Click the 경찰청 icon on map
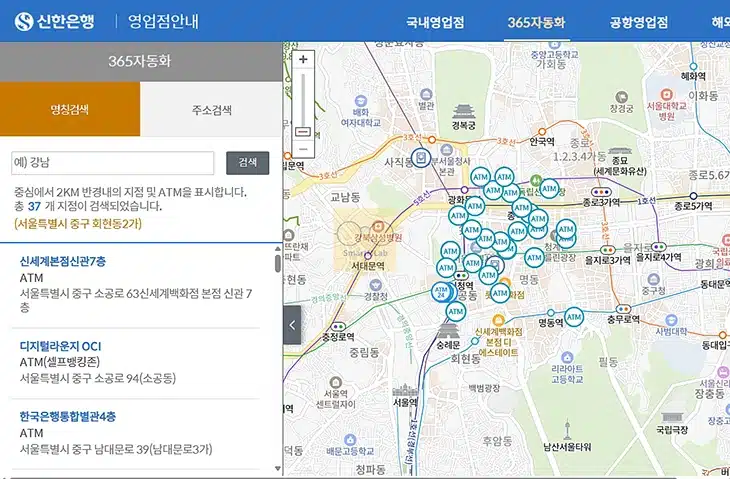This screenshot has width=730, height=479. pyautogui.click(x=375, y=285)
